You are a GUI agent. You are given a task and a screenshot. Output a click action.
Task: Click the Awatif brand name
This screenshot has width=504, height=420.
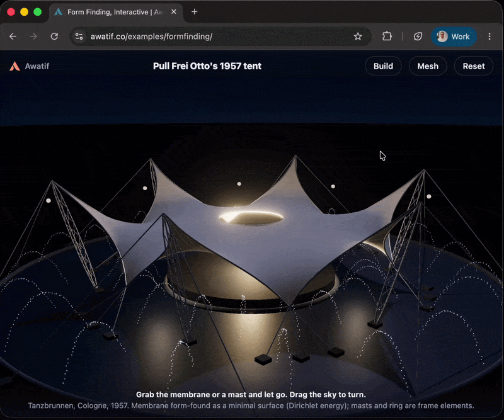pyautogui.click(x=37, y=66)
